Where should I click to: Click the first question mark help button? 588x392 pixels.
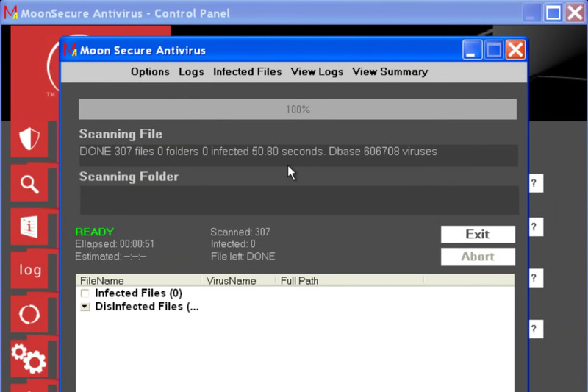point(536,183)
